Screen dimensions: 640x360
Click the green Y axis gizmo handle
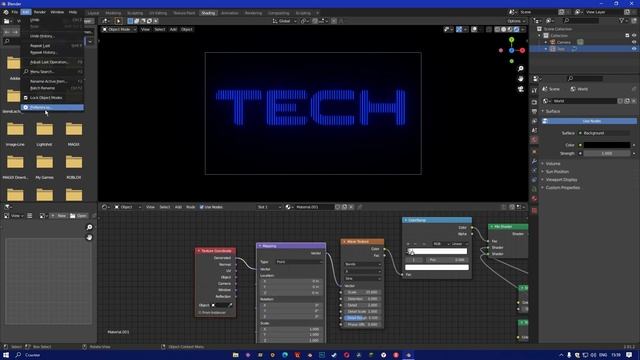(511, 40)
